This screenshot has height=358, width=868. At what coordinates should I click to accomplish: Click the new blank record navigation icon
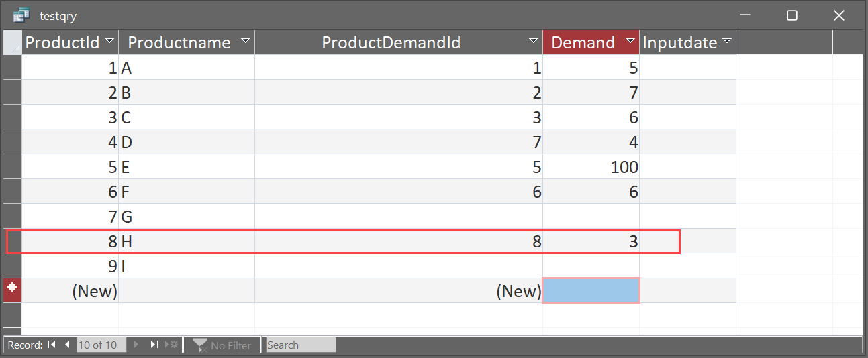click(173, 345)
